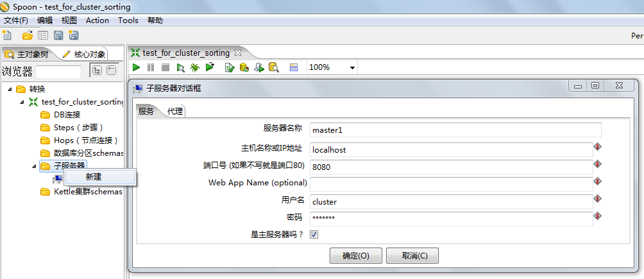Viewport: 644px width, 279px height.
Task: Maximize the 子服务器对话框 dialog
Action: [595, 85]
